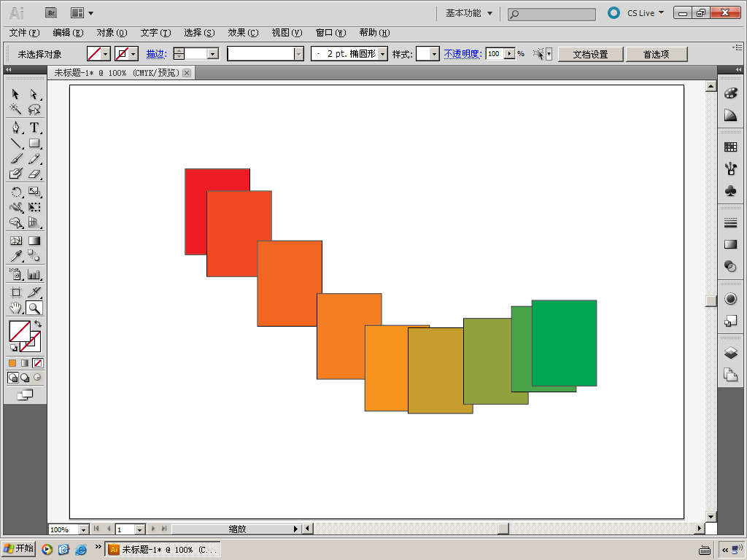Viewport: 747px width, 560px height.
Task: Open the 编辑 menu
Action: pyautogui.click(x=68, y=33)
